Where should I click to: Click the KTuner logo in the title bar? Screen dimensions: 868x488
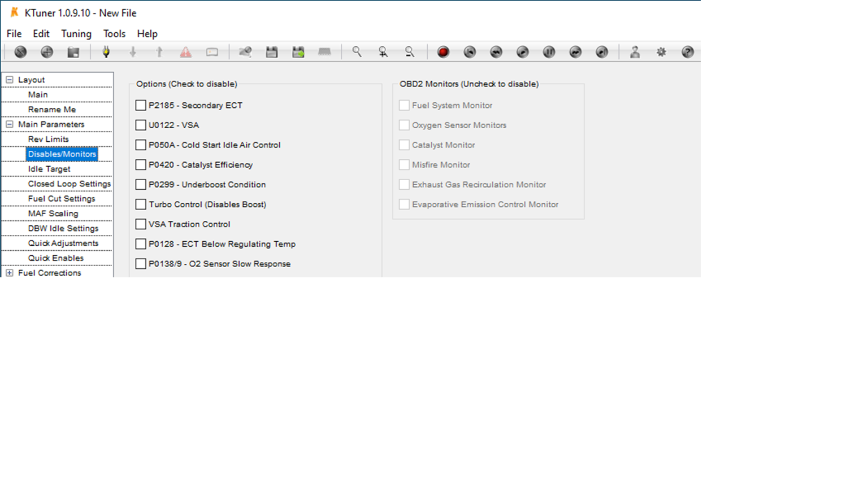tap(15, 12)
